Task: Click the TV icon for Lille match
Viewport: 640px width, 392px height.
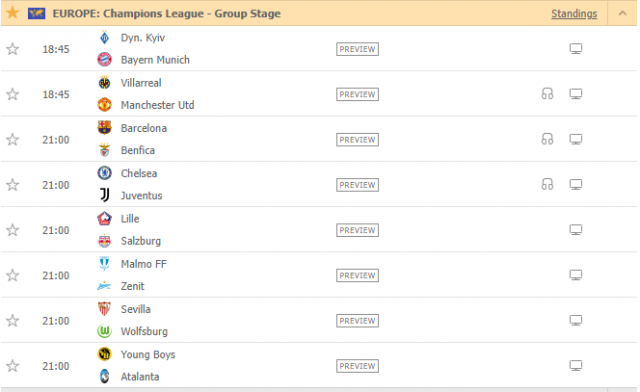Action: coord(576,230)
